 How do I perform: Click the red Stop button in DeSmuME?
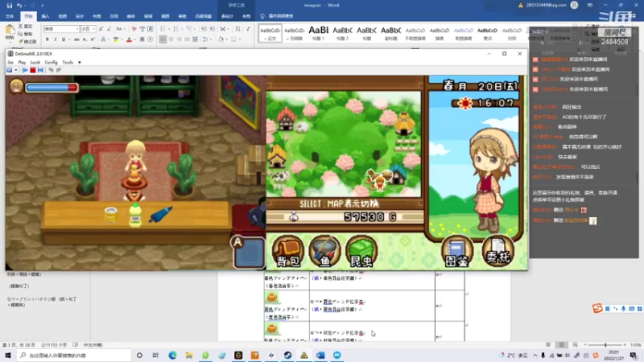click(33, 70)
